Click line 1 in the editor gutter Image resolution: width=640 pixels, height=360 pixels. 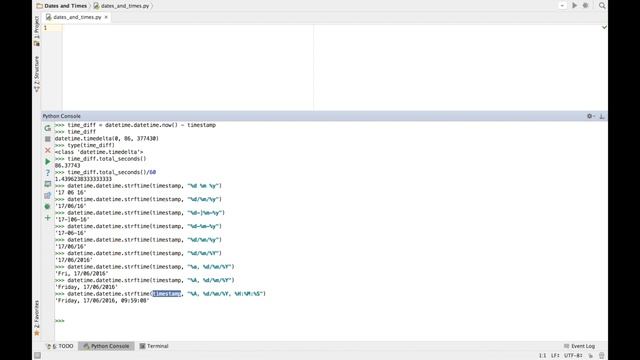click(x=45, y=28)
